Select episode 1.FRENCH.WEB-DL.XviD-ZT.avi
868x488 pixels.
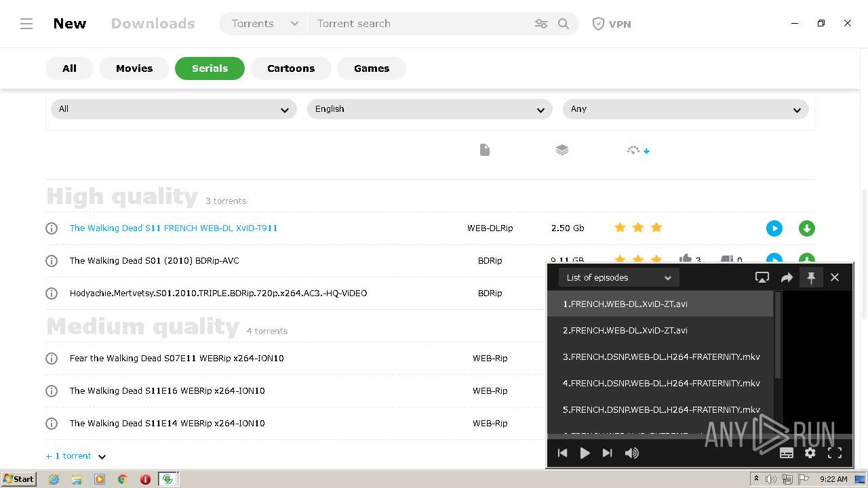tap(660, 304)
